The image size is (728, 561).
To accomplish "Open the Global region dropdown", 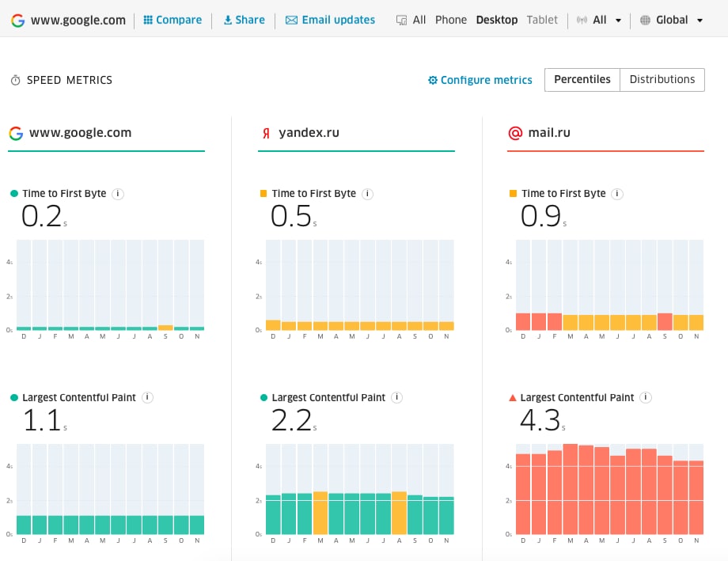I will coord(671,20).
